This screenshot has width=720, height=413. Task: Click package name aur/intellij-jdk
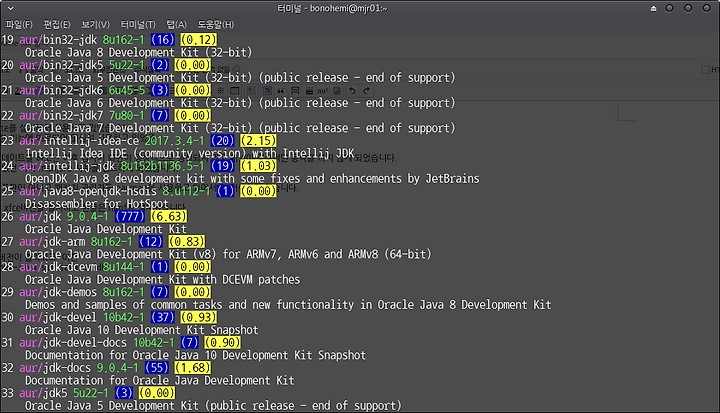[67, 166]
